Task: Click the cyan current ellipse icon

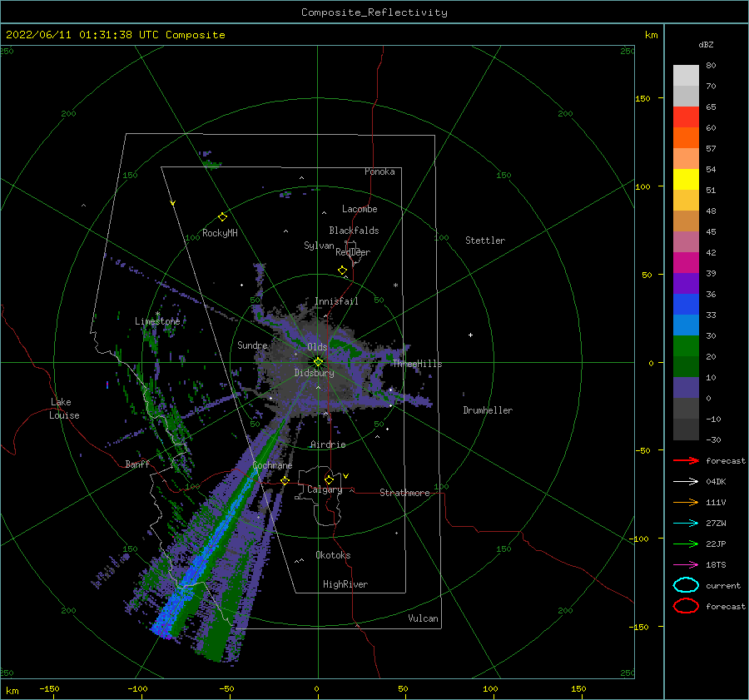Action: [686, 585]
